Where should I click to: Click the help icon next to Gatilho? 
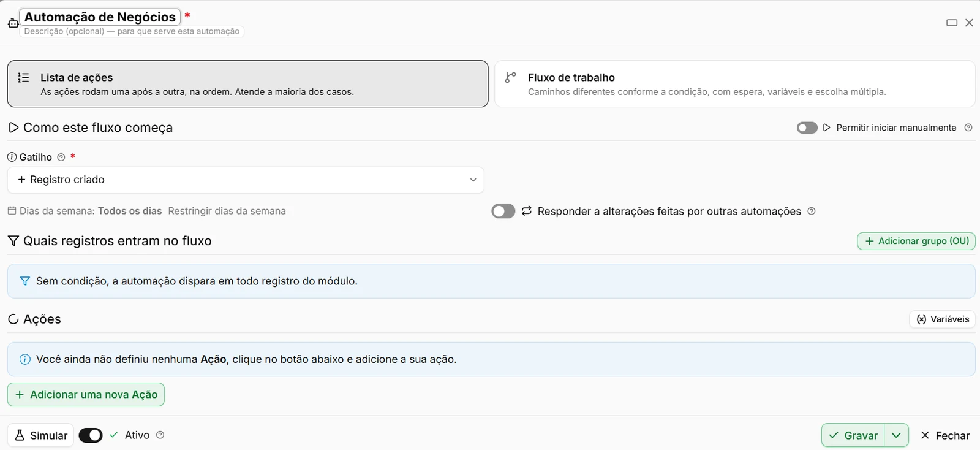(x=61, y=158)
